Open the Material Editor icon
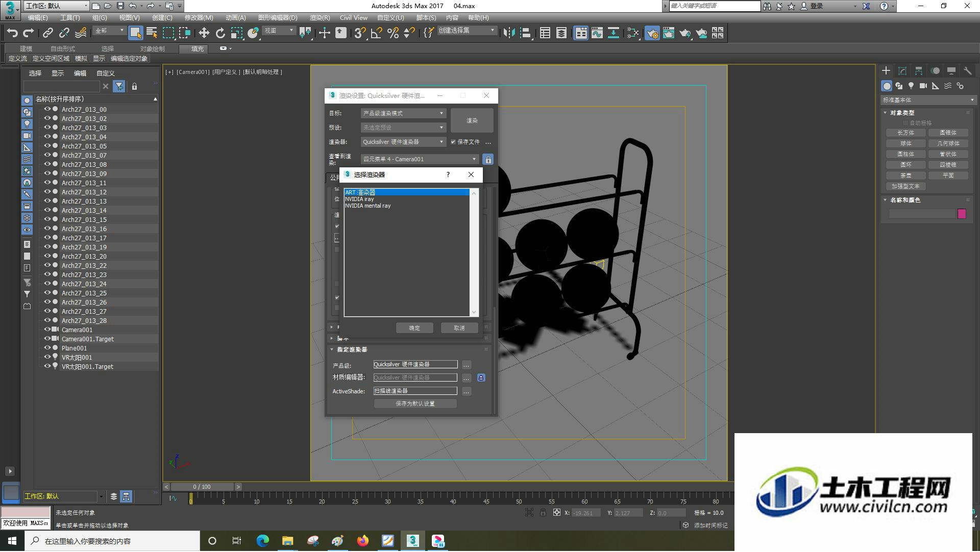The image size is (980, 552). click(633, 33)
